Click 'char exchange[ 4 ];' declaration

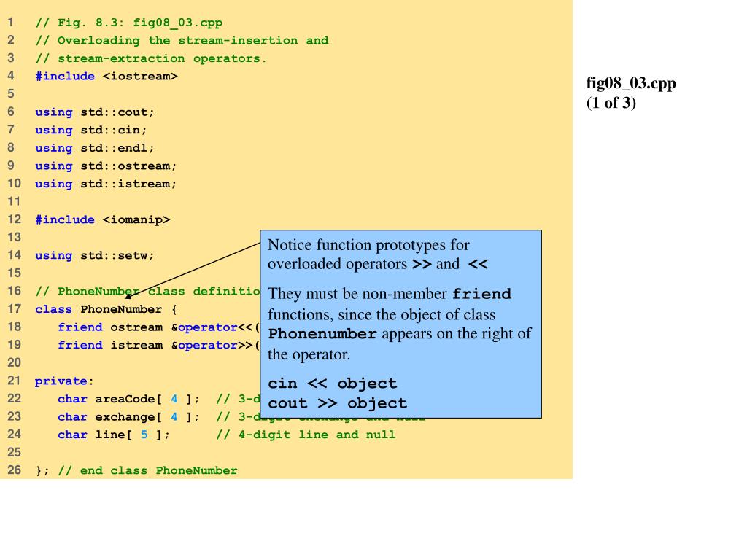pyautogui.click(x=128, y=417)
